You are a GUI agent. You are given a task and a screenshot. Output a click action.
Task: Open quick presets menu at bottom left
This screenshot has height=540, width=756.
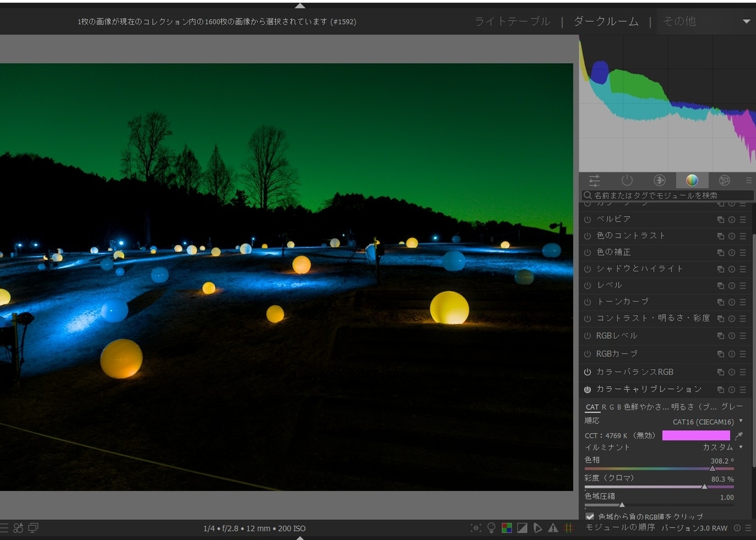pyautogui.click(x=4, y=527)
